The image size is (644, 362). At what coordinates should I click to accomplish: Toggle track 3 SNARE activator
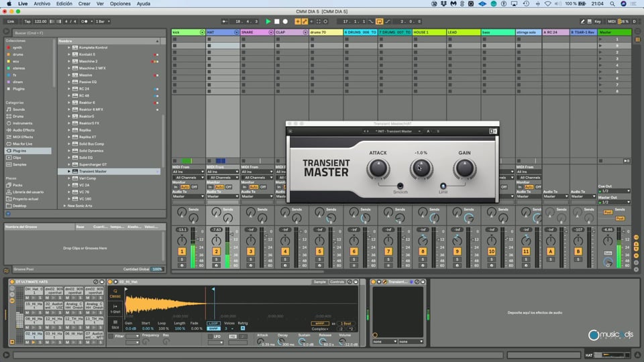250,251
